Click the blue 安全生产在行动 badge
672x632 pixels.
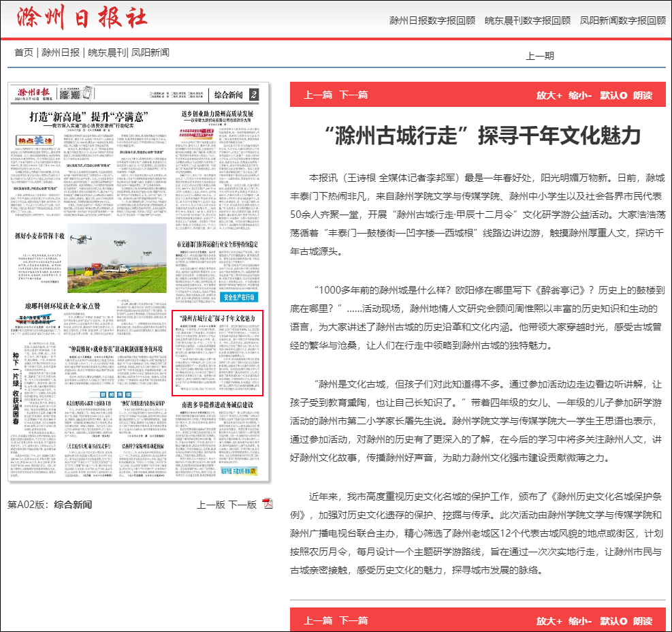[x=239, y=297]
